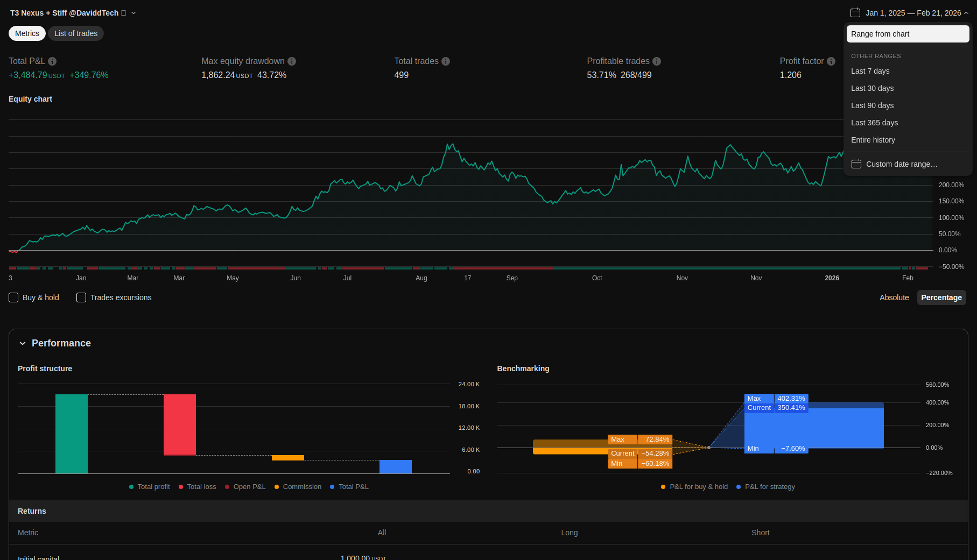Click the Profit factor info icon

click(x=831, y=61)
